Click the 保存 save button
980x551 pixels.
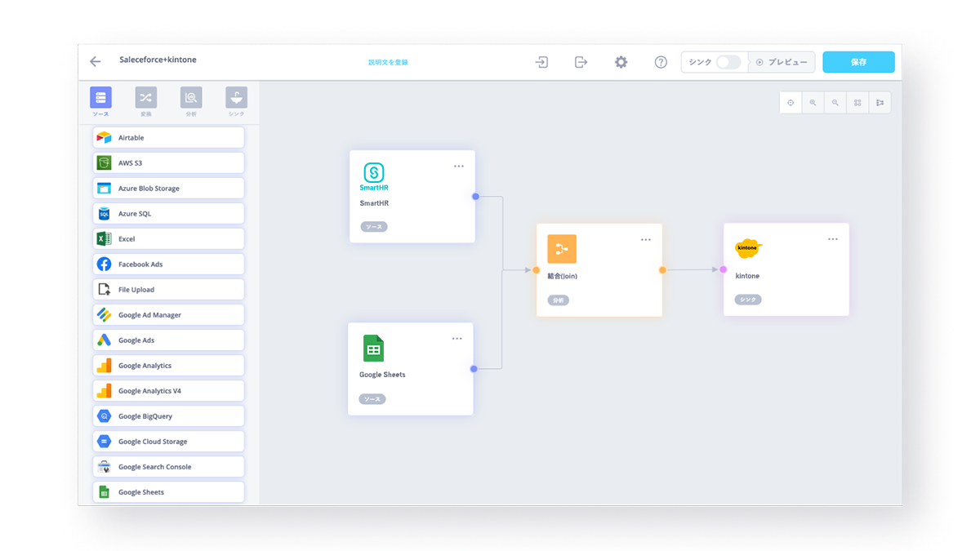click(x=858, y=62)
